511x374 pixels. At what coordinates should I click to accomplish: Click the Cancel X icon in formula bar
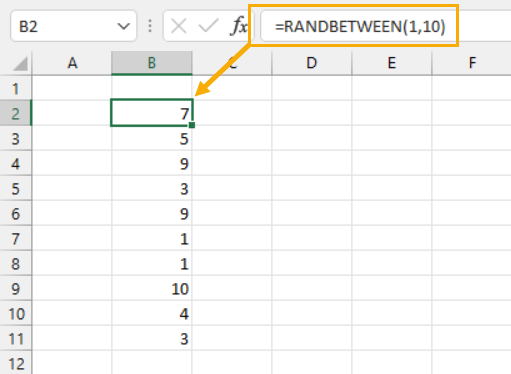(179, 26)
